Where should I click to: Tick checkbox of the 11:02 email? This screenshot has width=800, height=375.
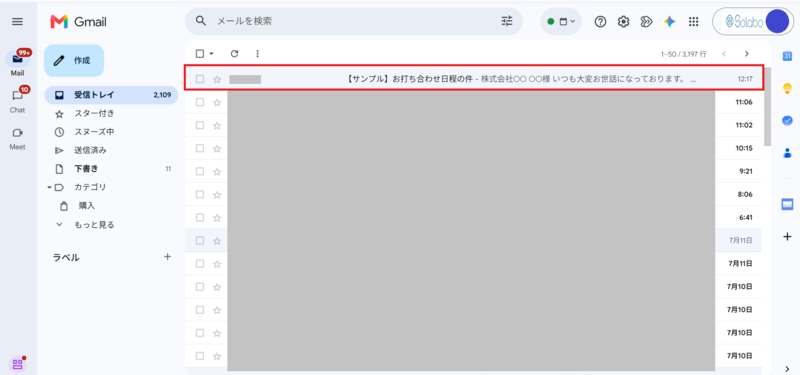click(x=200, y=125)
